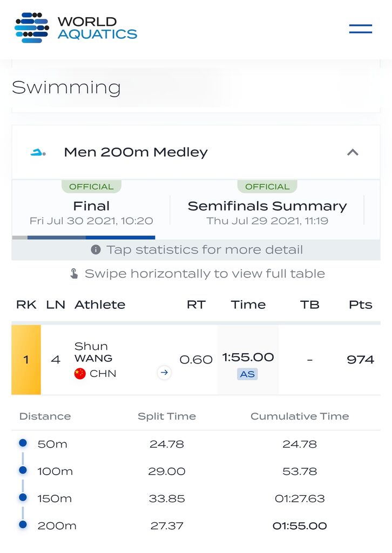This screenshot has width=392, height=553.
Task: Click the swipe hand gesture icon
Action: [x=73, y=274]
